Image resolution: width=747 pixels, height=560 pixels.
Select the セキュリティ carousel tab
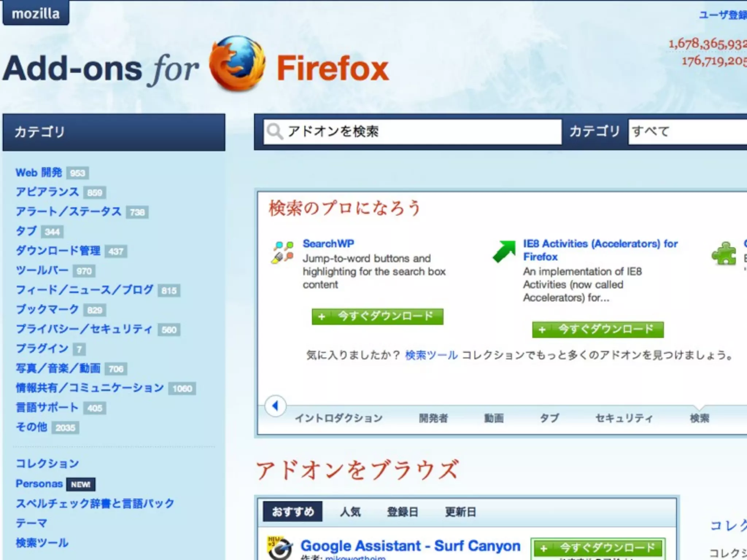[624, 418]
